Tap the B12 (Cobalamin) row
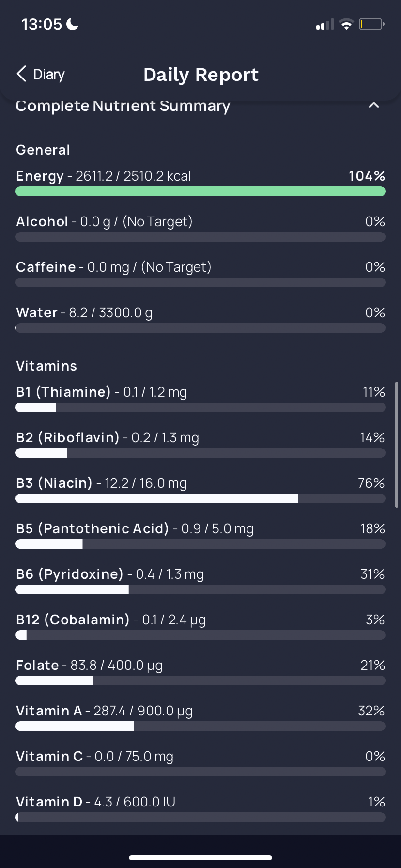 200,627
